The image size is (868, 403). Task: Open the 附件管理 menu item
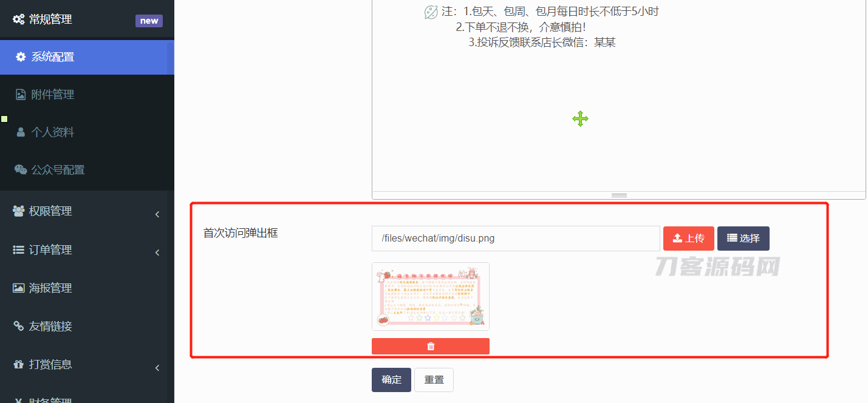click(87, 95)
